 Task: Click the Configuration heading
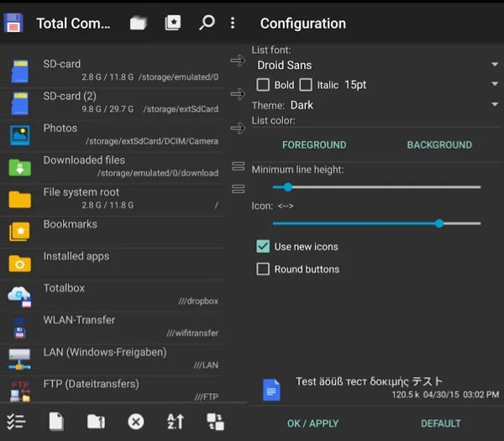coord(302,24)
